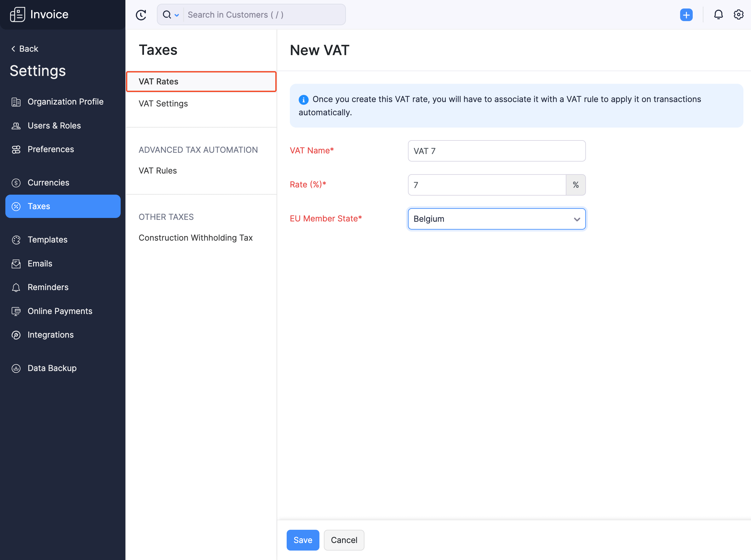Open the Integrations settings icon

[x=16, y=334]
